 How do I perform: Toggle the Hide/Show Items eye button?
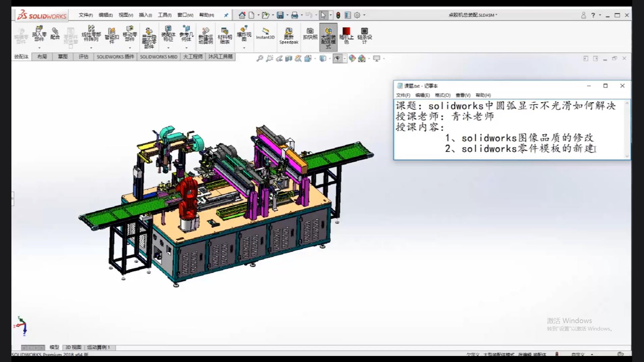point(337,59)
